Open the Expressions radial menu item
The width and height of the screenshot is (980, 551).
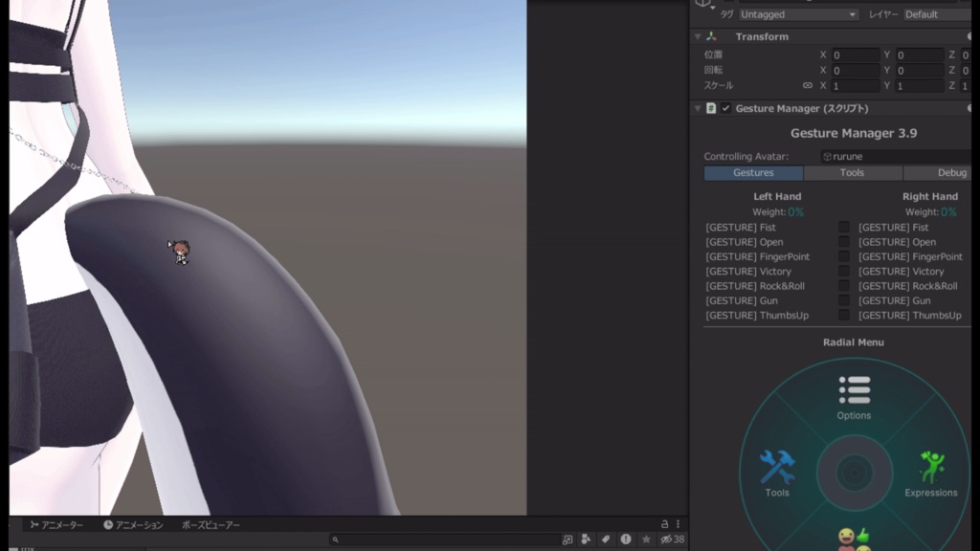coord(930,474)
